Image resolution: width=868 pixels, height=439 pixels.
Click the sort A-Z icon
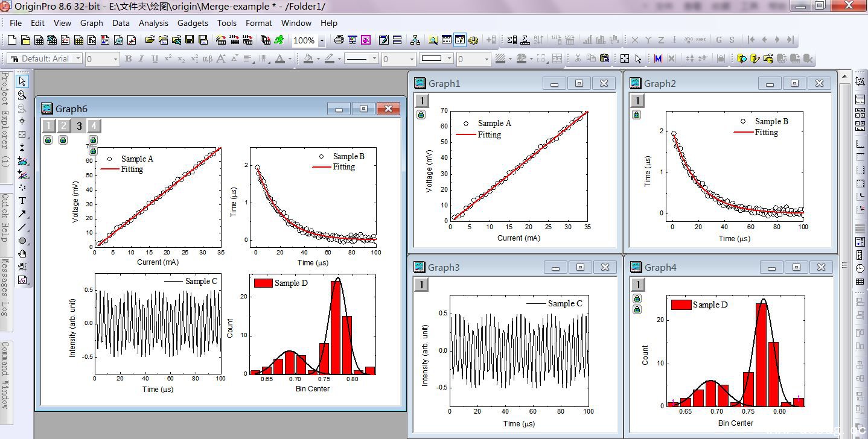538,40
